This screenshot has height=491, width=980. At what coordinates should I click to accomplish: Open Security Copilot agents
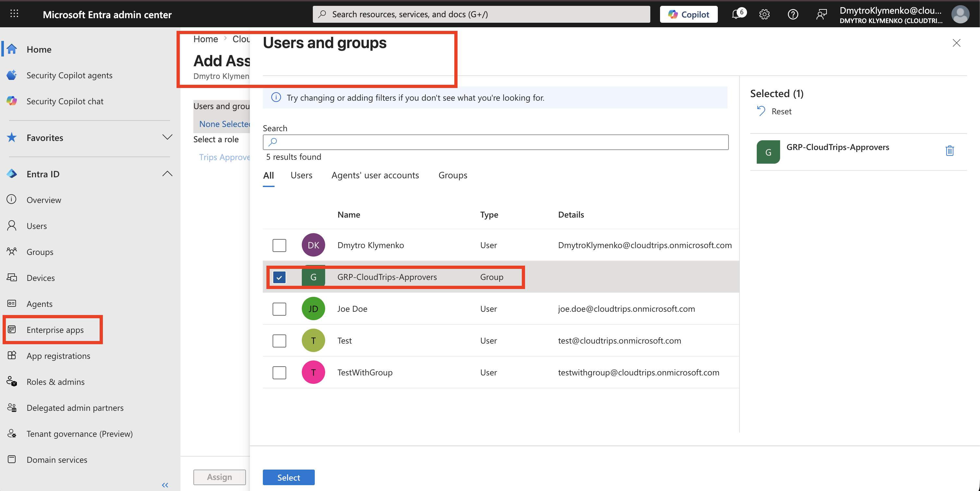69,75
